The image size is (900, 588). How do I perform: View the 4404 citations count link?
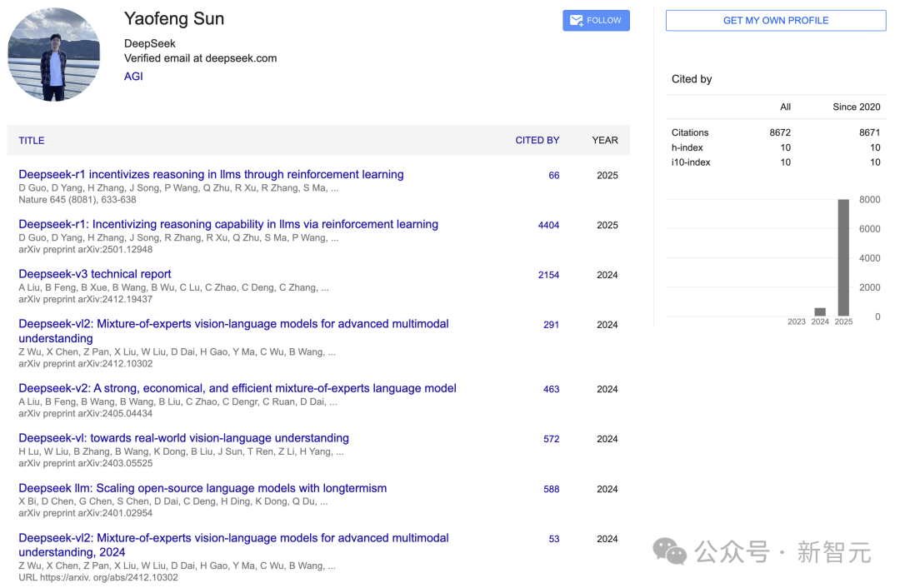[x=548, y=226]
